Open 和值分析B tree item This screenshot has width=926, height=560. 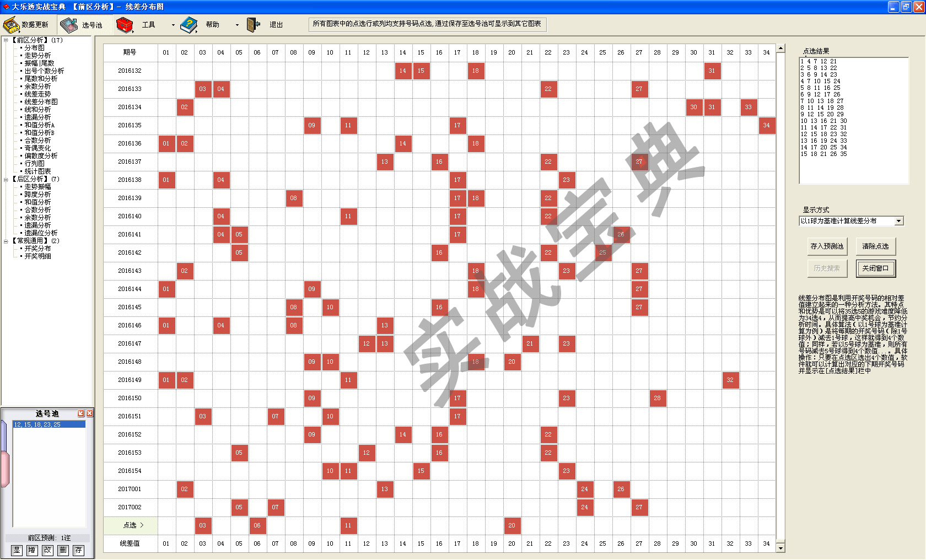(x=39, y=133)
